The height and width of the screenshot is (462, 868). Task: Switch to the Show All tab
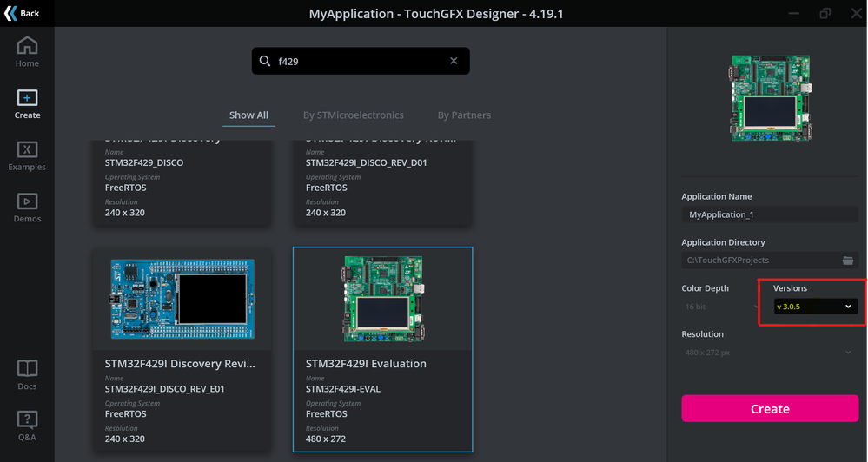[248, 115]
